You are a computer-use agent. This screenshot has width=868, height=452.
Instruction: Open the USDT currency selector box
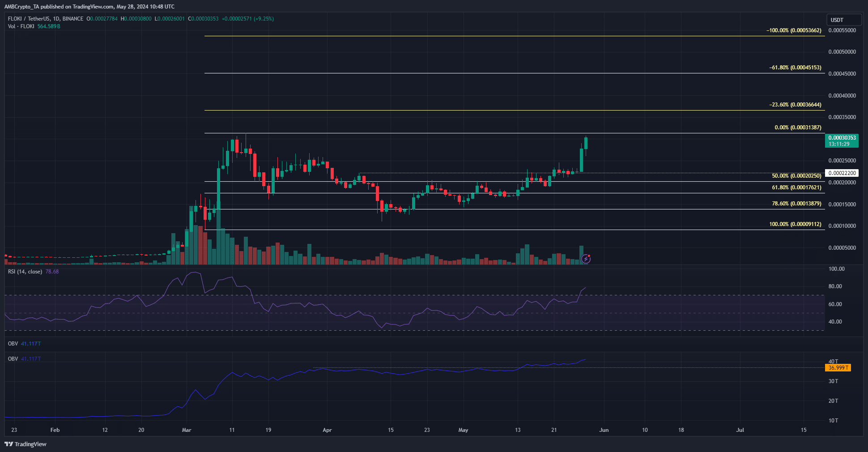click(x=843, y=20)
